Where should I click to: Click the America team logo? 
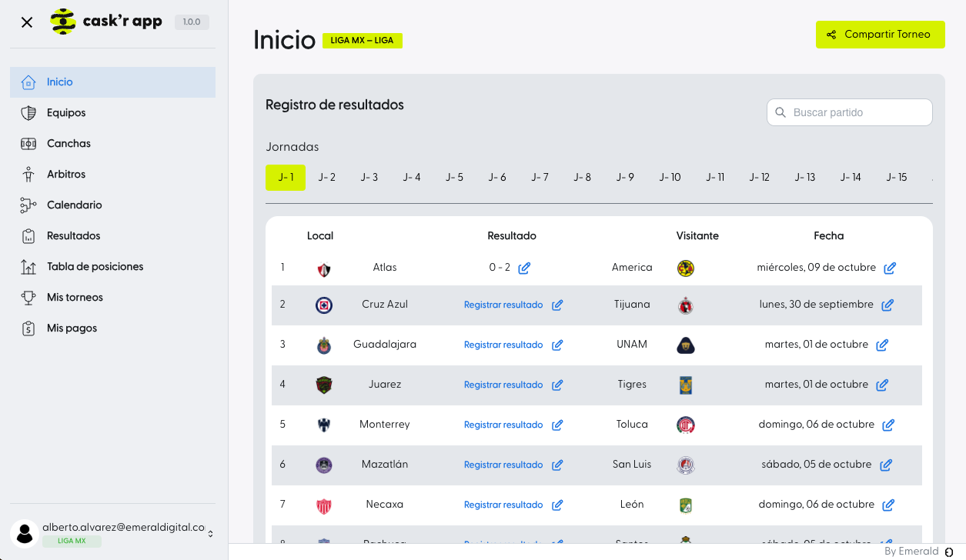(686, 268)
